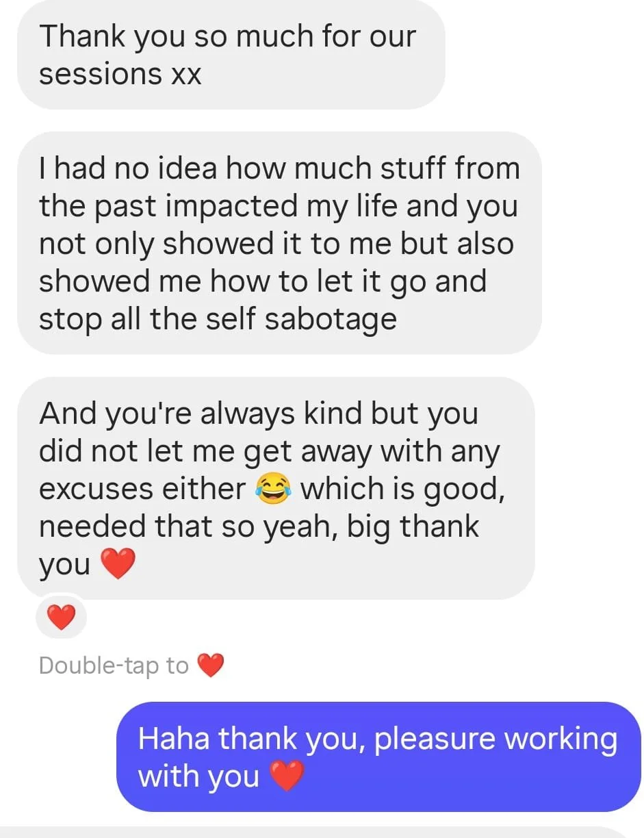The height and width of the screenshot is (838, 644).
Task: Click 'not only showed it to me but also'
Action: (x=276, y=244)
